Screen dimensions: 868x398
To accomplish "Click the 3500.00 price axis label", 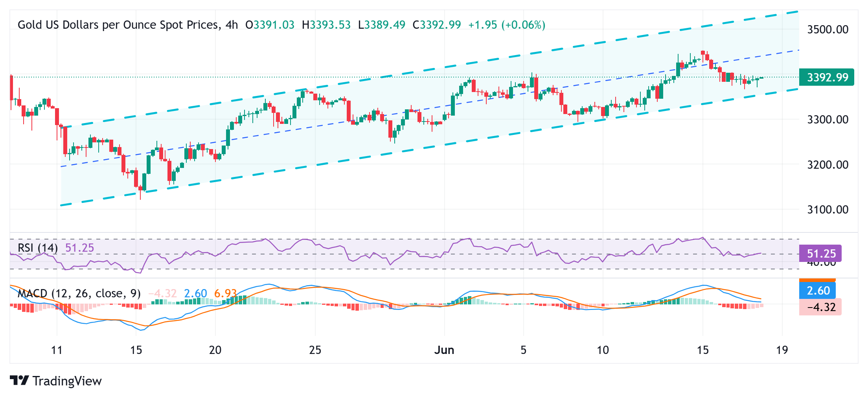I will (828, 29).
